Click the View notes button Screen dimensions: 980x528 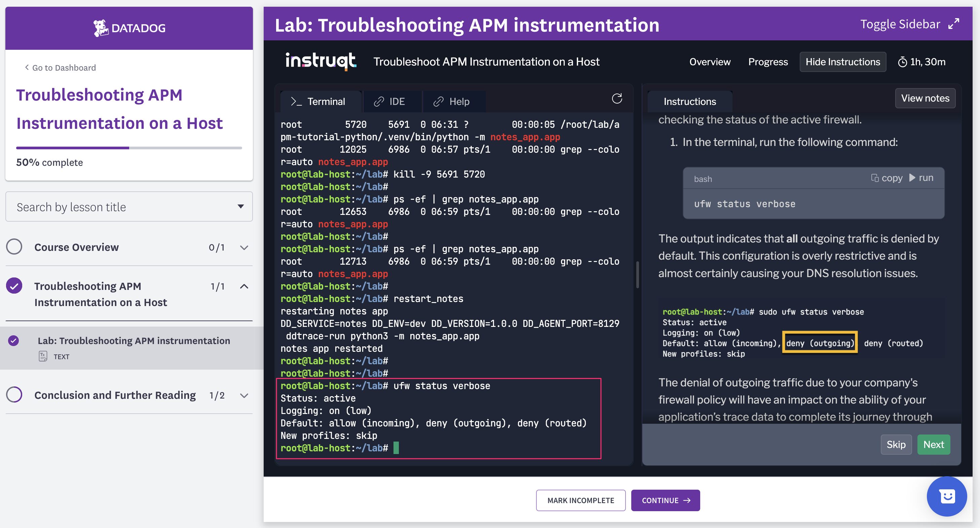tap(925, 98)
